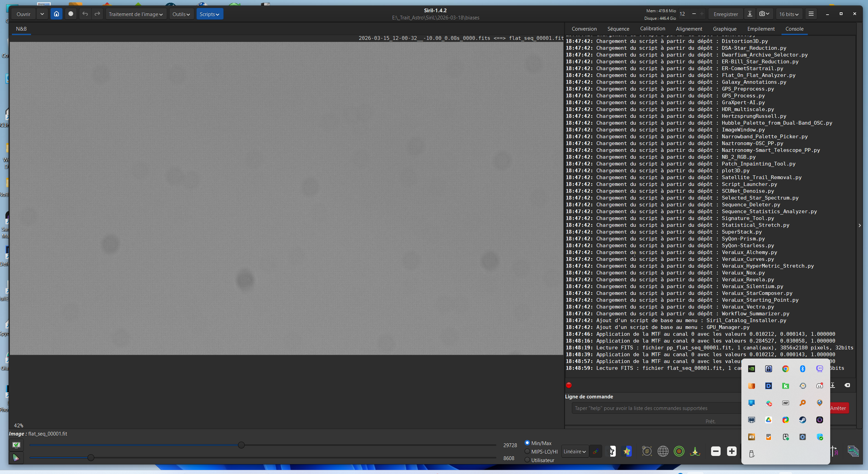Screen dimensions: 868x474
Task: Open the Linéaire display mode dropdown
Action: click(x=575, y=452)
